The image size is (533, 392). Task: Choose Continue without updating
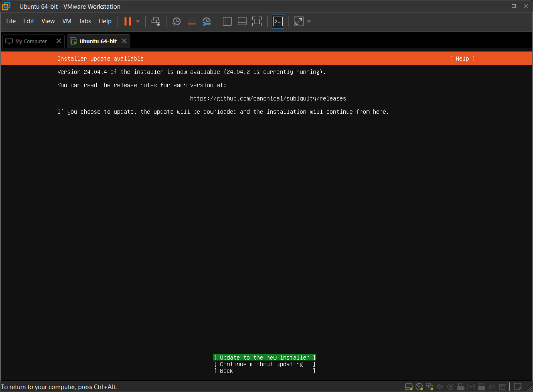point(264,364)
